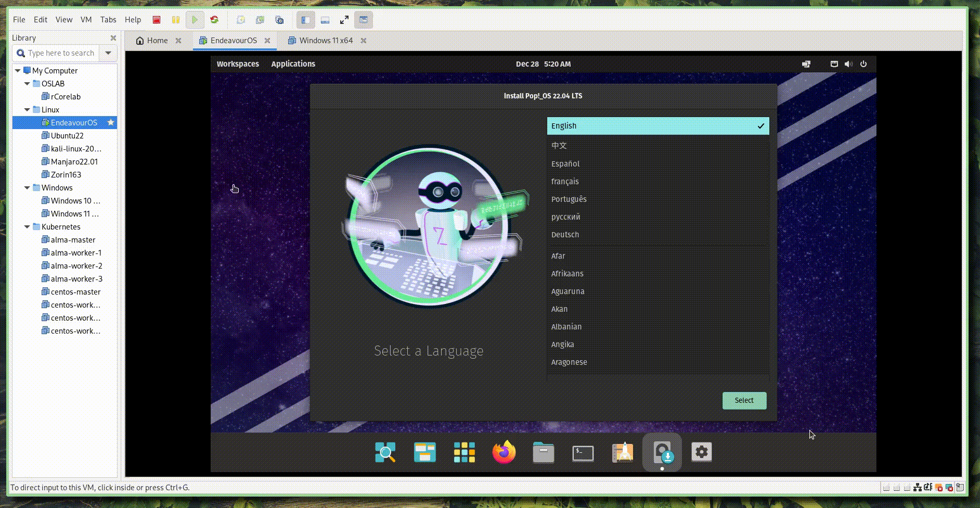
Task: Choose Afrikaans in the language list
Action: pyautogui.click(x=658, y=274)
